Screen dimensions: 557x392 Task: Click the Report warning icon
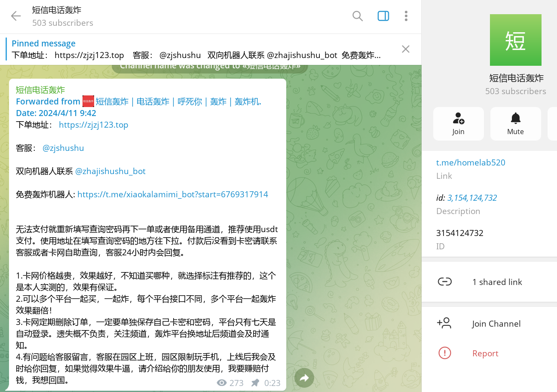[445, 353]
